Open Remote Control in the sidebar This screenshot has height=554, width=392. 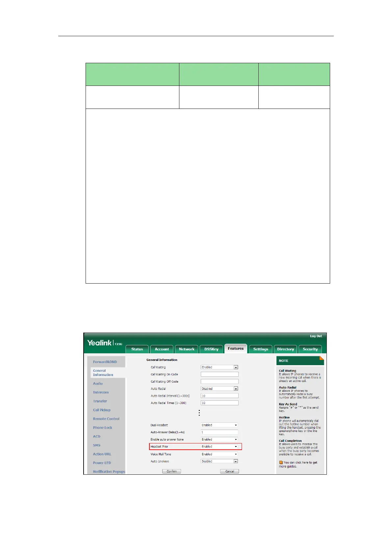(x=106, y=419)
